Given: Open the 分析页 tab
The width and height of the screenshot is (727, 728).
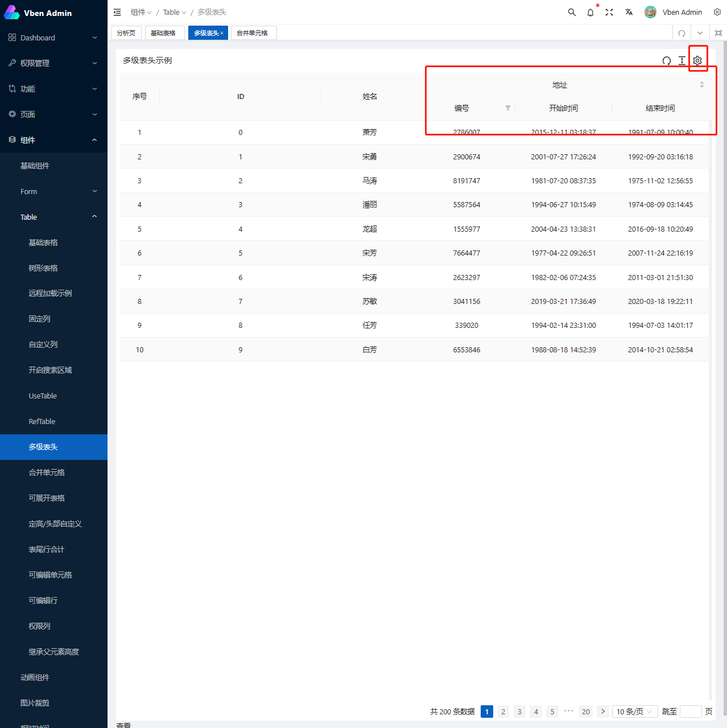Looking at the screenshot, I should click(x=126, y=32).
